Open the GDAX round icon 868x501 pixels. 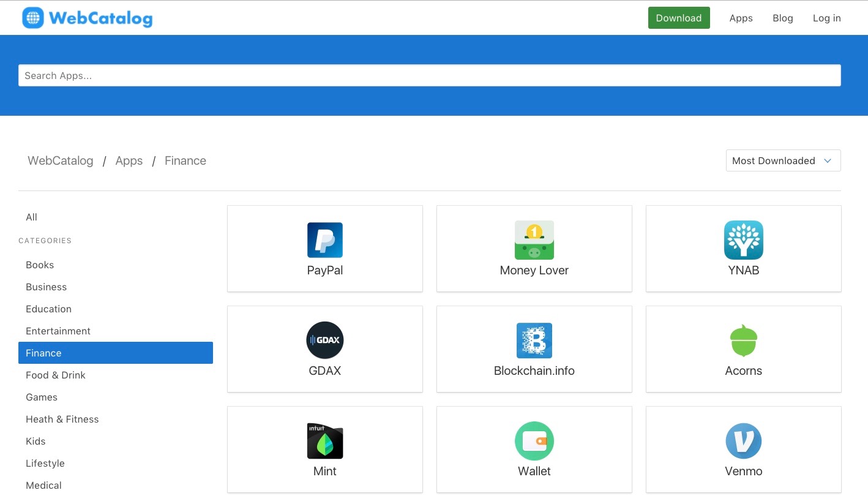[x=325, y=340]
